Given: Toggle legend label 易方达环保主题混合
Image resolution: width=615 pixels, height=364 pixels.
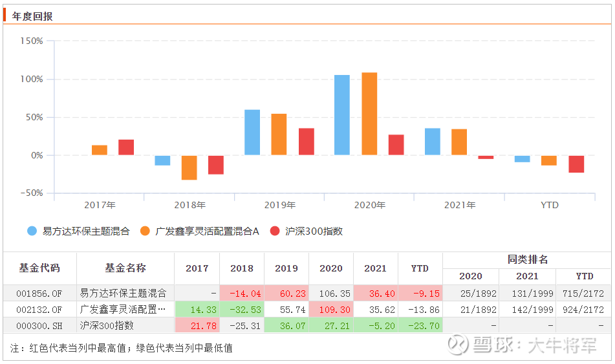Looking at the screenshot, I should pyautogui.click(x=86, y=231).
